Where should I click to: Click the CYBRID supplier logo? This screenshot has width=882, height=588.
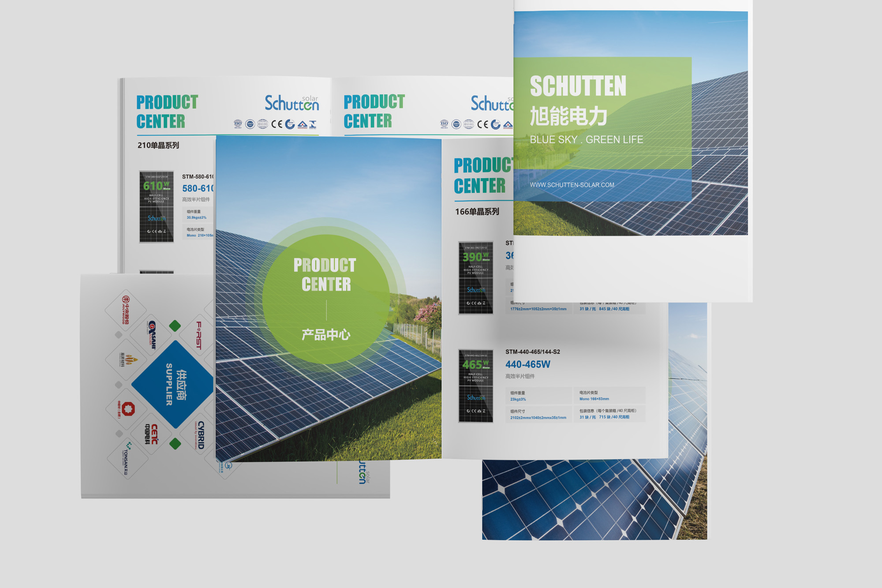click(x=199, y=435)
